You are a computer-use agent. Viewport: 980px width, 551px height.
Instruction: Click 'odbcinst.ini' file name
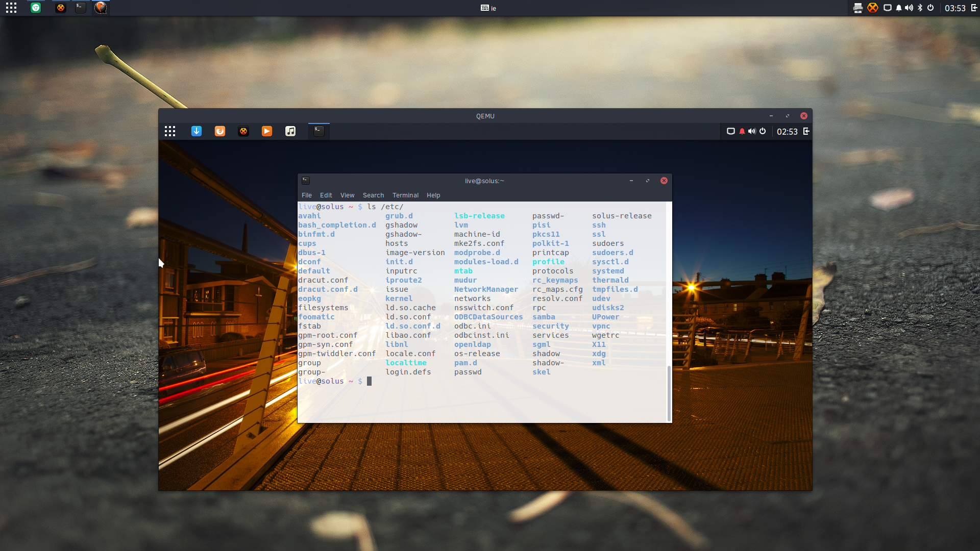click(x=482, y=335)
